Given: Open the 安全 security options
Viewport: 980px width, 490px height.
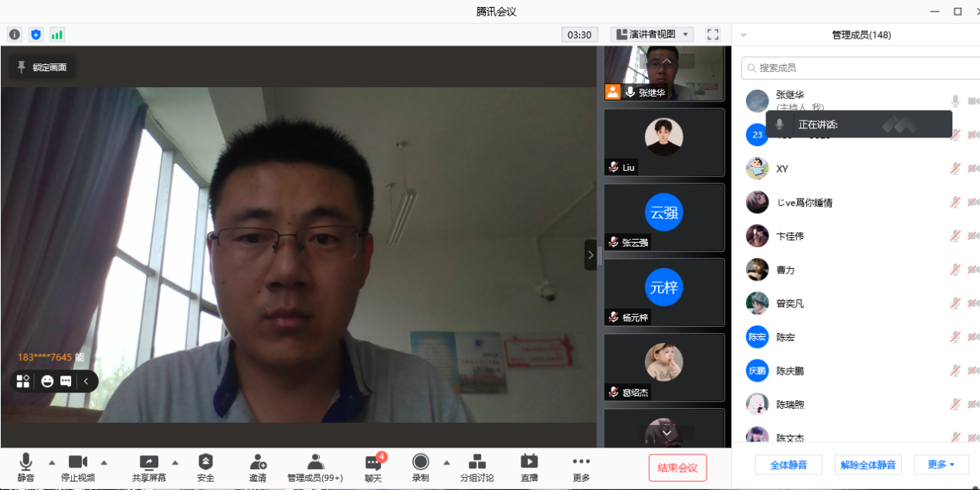Looking at the screenshot, I should [205, 468].
